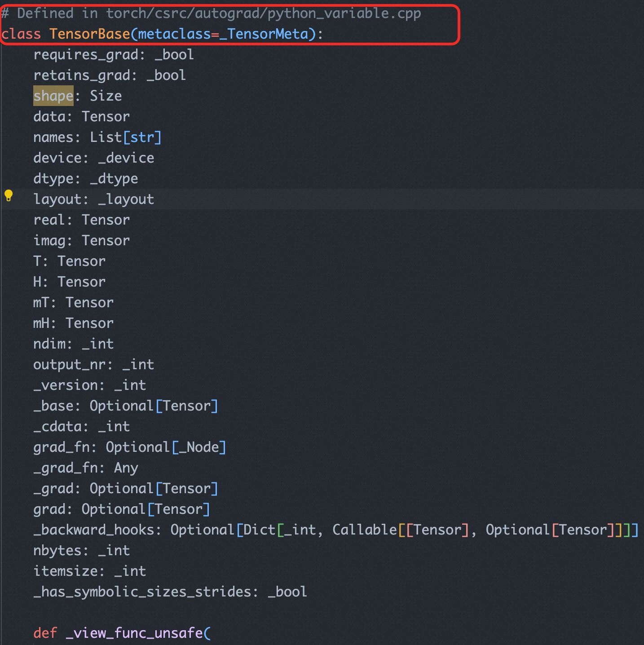Click '_TensorMeta' metaclass reference

click(264, 34)
